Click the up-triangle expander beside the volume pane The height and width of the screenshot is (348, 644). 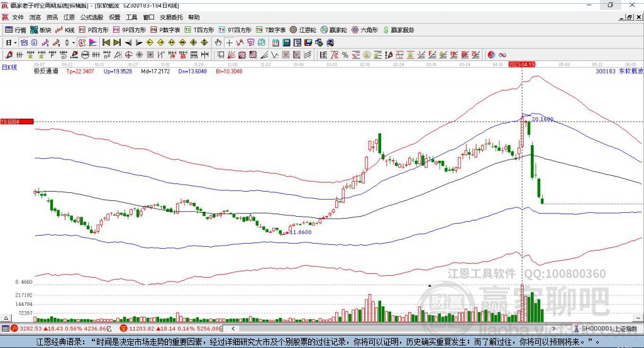[x=6, y=318]
